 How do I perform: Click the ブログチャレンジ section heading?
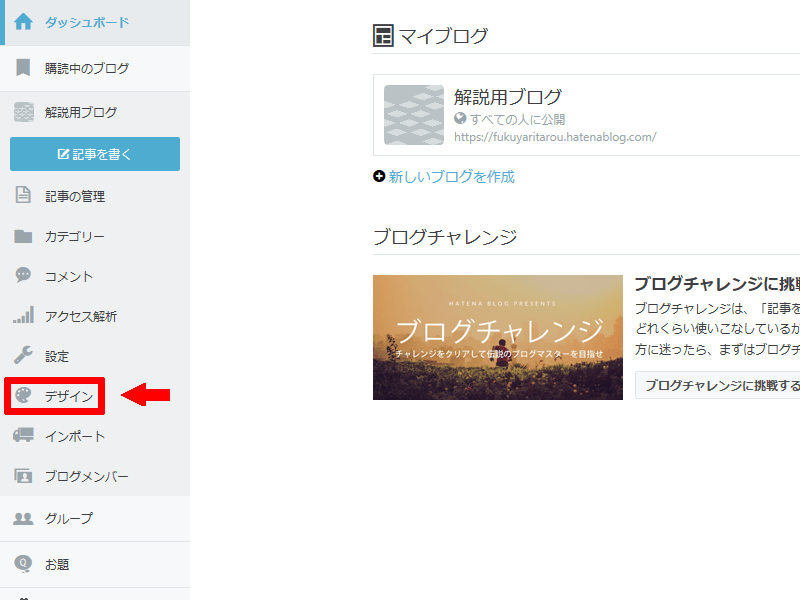(x=445, y=237)
